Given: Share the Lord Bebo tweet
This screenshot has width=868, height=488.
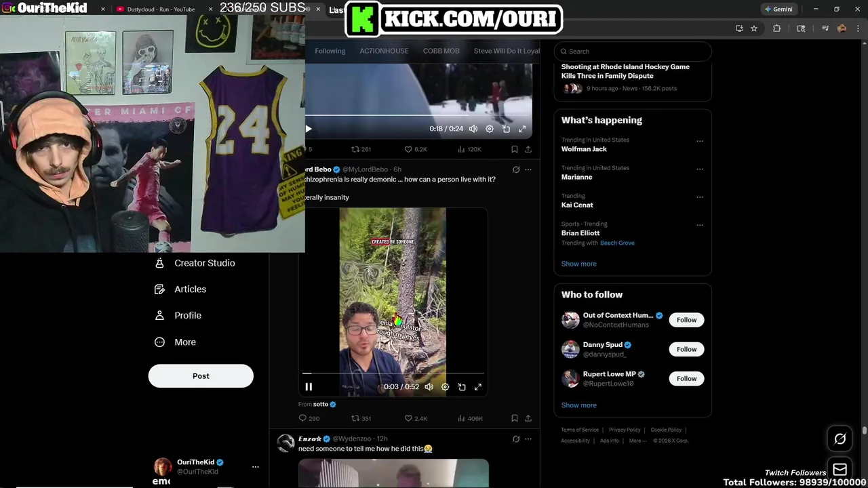Looking at the screenshot, I should click(x=528, y=418).
